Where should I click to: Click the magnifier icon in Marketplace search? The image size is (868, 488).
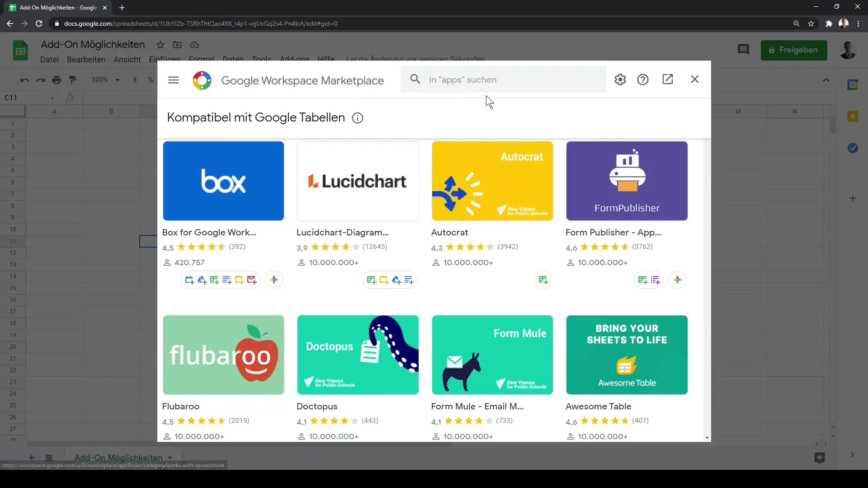(415, 80)
